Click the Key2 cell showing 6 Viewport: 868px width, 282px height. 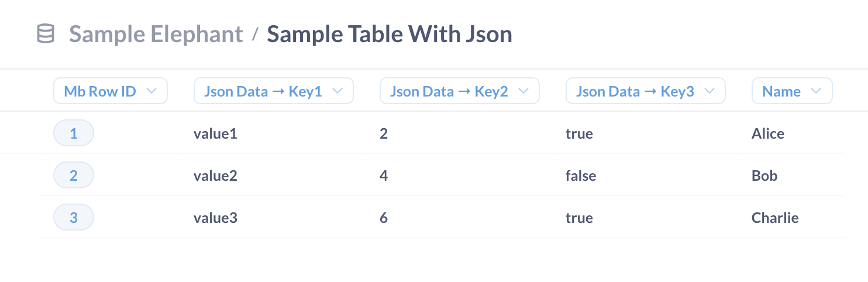coord(384,218)
